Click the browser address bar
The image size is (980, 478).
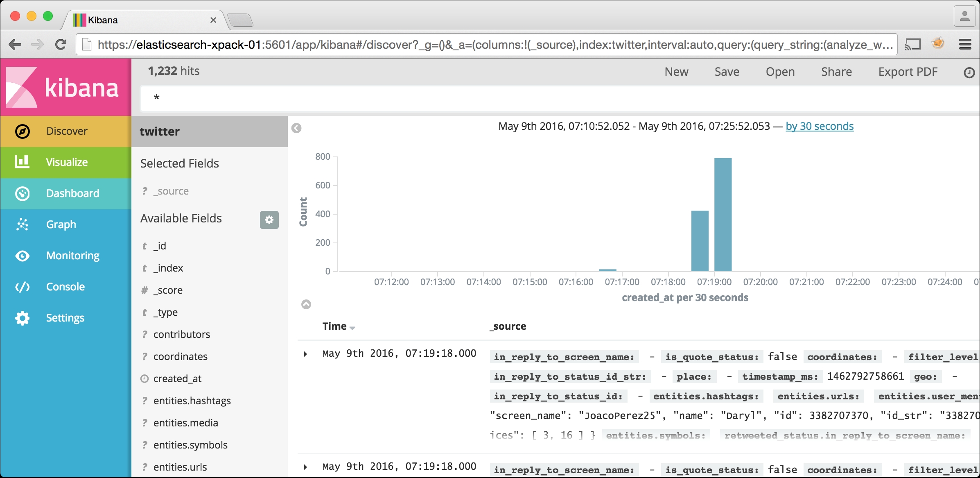(487, 44)
